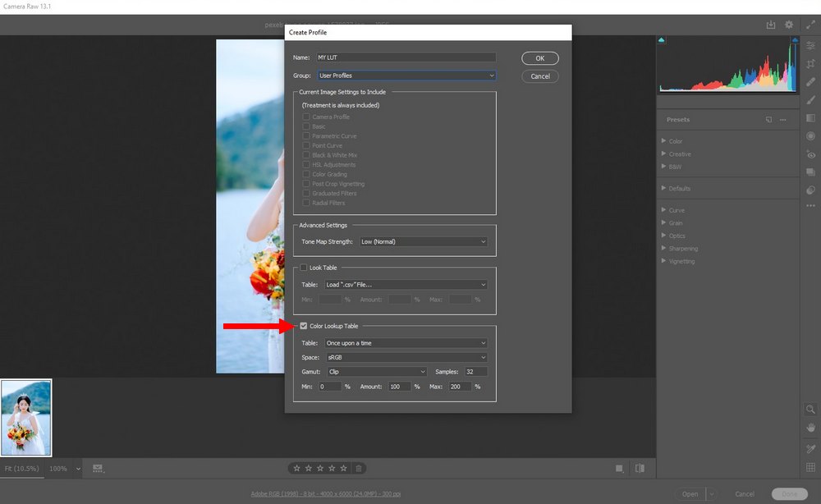
Task: Check the Color Grading checkbox
Action: pyautogui.click(x=306, y=174)
